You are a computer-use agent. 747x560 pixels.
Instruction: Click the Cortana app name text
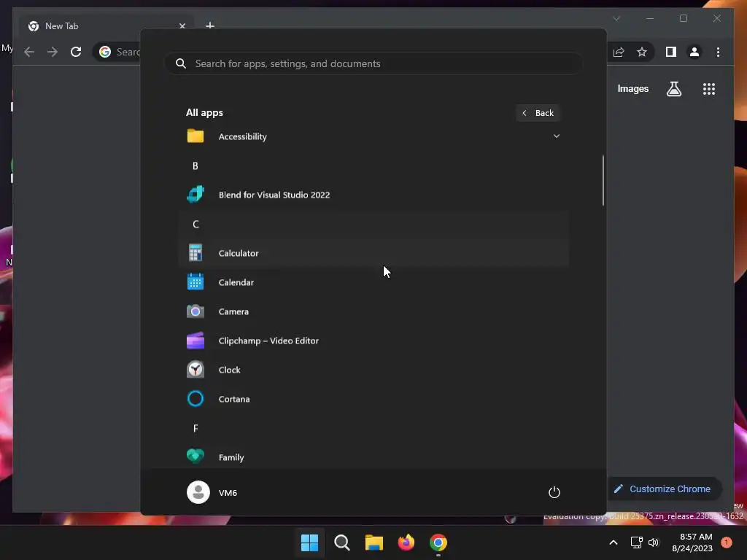(x=234, y=399)
